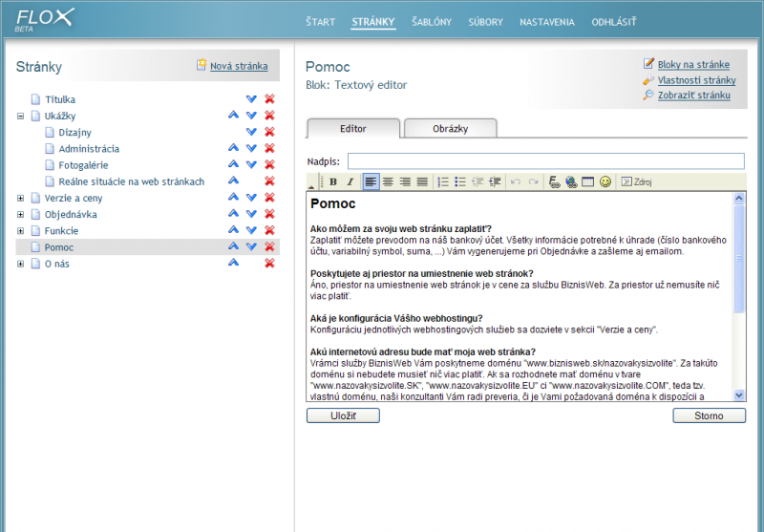Toggle italic formatting in the editor toolbar
The width and height of the screenshot is (764, 532).
pos(350,181)
